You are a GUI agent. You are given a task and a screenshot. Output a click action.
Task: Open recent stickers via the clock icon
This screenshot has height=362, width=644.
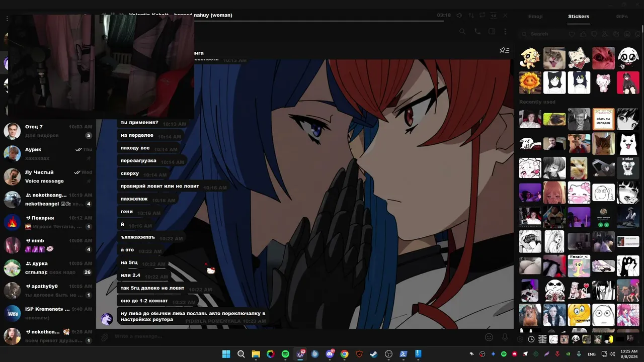531,339
